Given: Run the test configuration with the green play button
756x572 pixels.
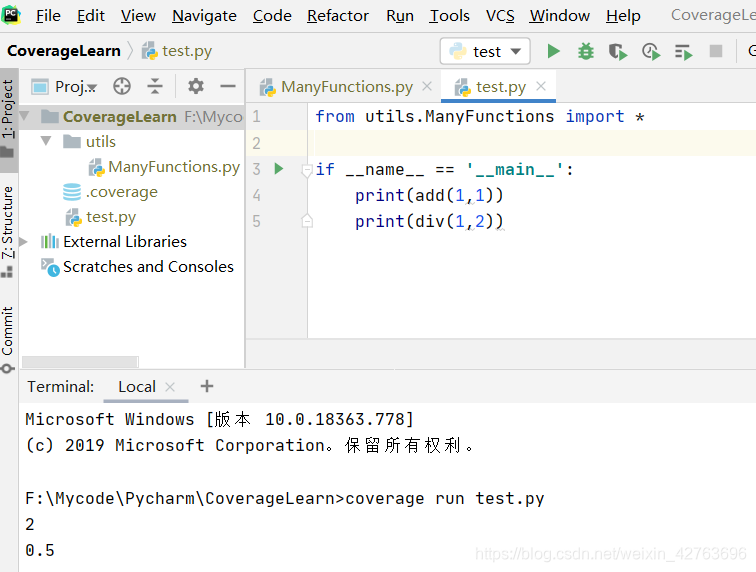Looking at the screenshot, I should click(554, 51).
